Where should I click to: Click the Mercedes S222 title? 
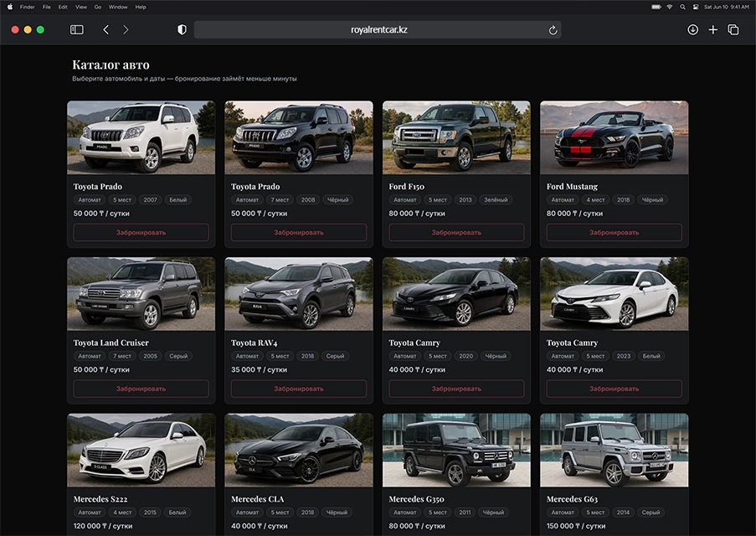click(100, 499)
